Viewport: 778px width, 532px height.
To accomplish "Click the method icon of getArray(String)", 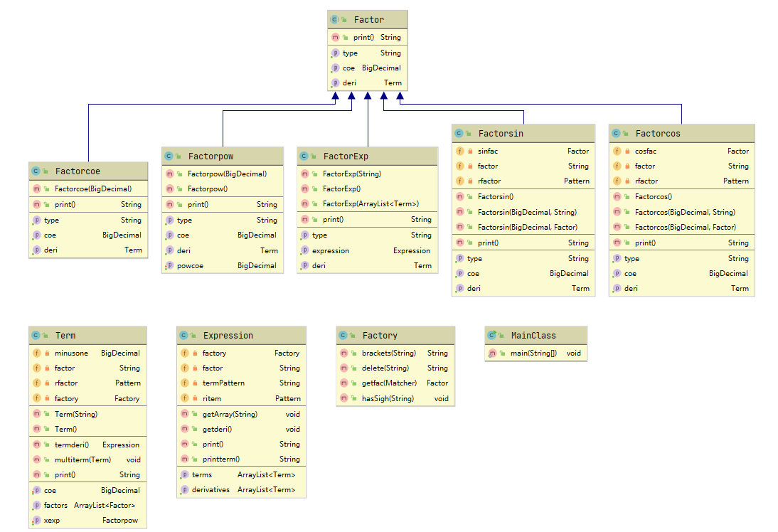I will click(x=185, y=414).
